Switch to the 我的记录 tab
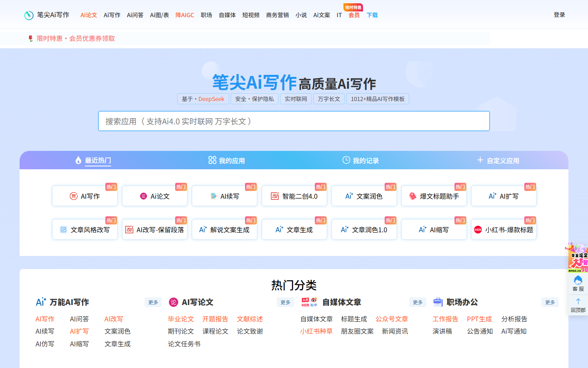The width and height of the screenshot is (588, 368). 361,160
